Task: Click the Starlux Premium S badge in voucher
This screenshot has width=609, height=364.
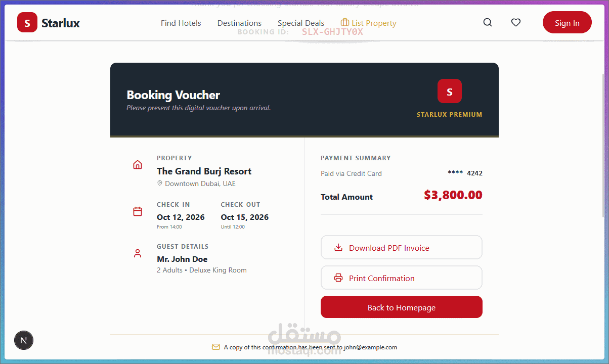Action: point(449,92)
